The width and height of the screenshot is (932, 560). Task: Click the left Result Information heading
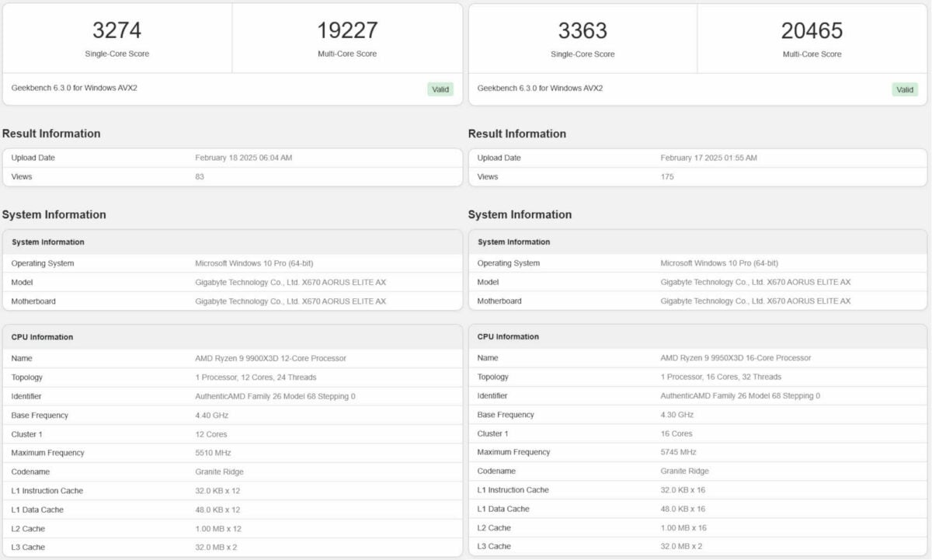click(52, 134)
